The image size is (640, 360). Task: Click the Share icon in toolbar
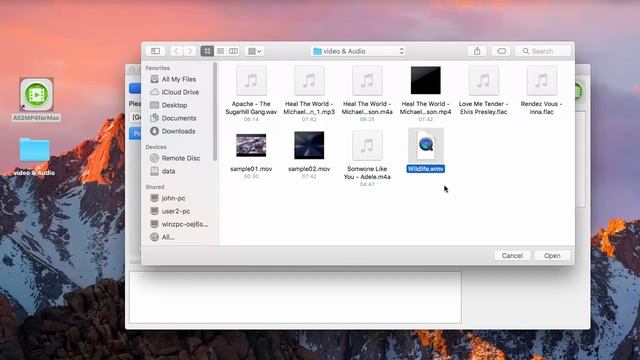coord(477,51)
